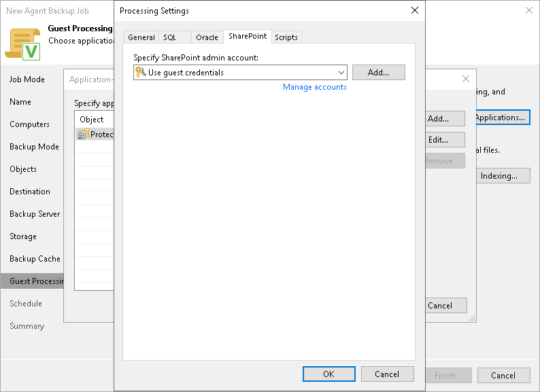The image size is (540, 392).
Task: Confirm Processing Settings with OK
Action: pos(329,374)
